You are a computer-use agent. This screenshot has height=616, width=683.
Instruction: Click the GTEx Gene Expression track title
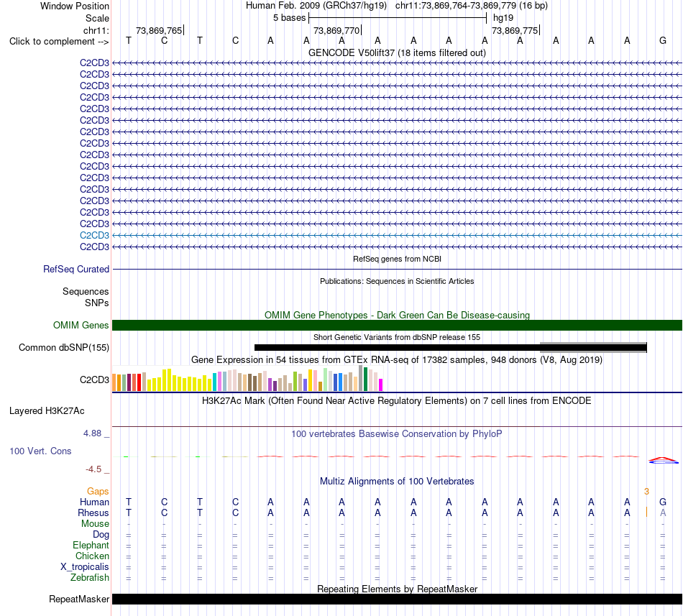397,359
